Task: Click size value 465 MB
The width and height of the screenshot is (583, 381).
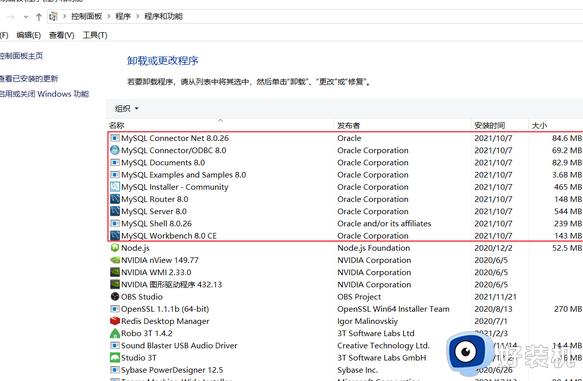Action: tap(568, 187)
